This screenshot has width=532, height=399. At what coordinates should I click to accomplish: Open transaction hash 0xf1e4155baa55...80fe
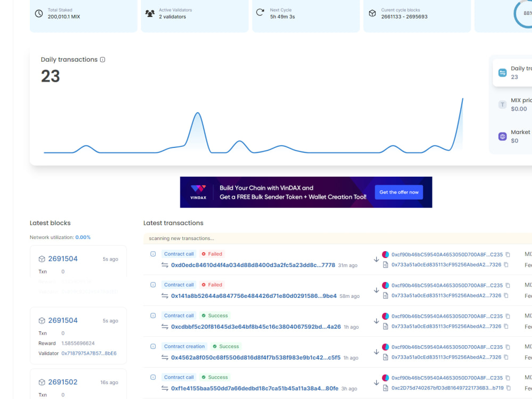tap(255, 388)
